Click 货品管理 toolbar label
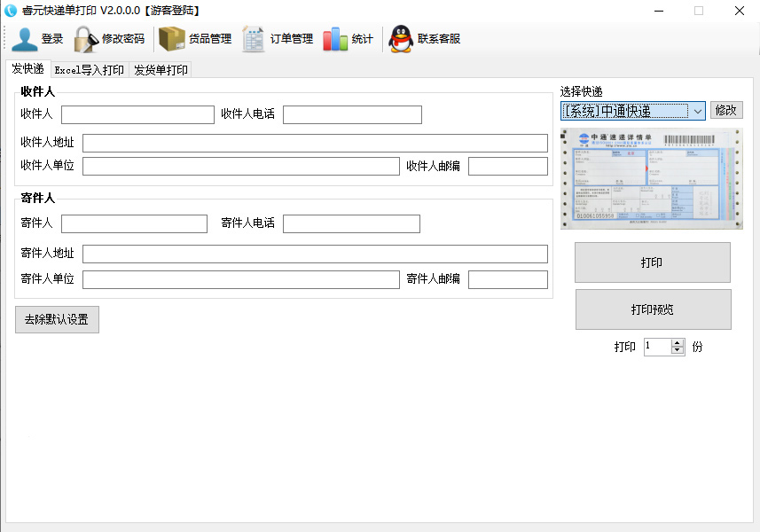 coord(210,39)
